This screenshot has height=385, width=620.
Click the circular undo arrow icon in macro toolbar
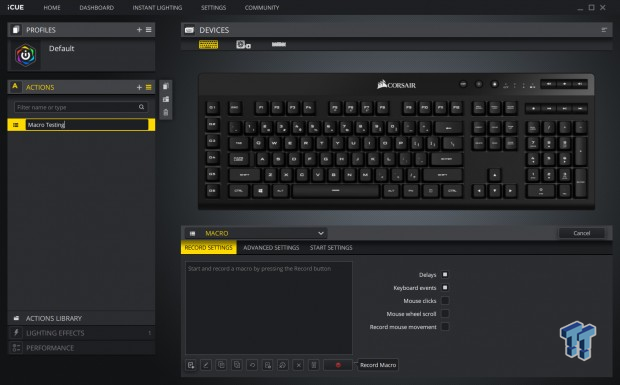click(252, 365)
